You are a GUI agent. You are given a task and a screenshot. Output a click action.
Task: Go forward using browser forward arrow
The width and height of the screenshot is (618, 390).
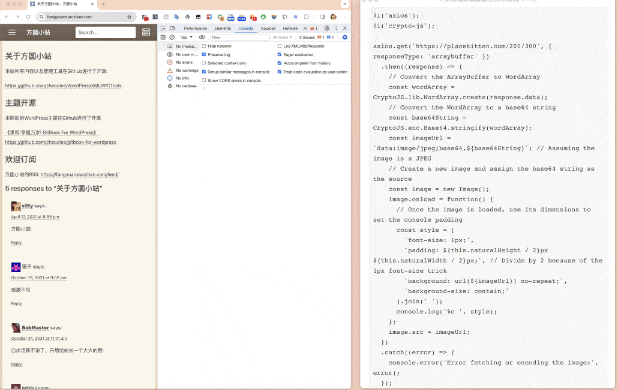(17, 17)
